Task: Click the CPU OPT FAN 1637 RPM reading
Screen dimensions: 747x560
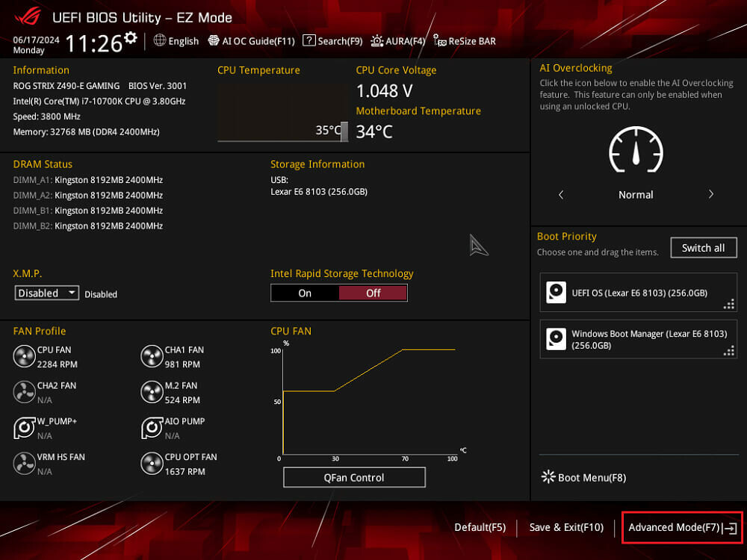Action: click(185, 471)
